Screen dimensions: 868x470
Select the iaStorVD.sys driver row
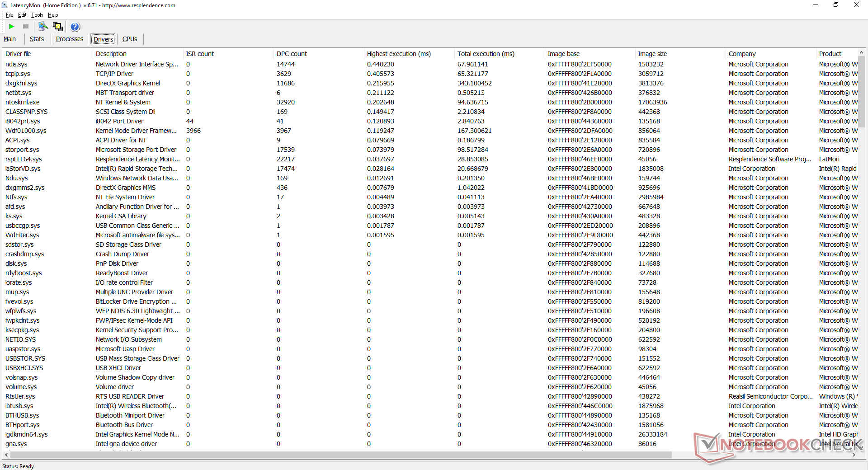[430, 169]
